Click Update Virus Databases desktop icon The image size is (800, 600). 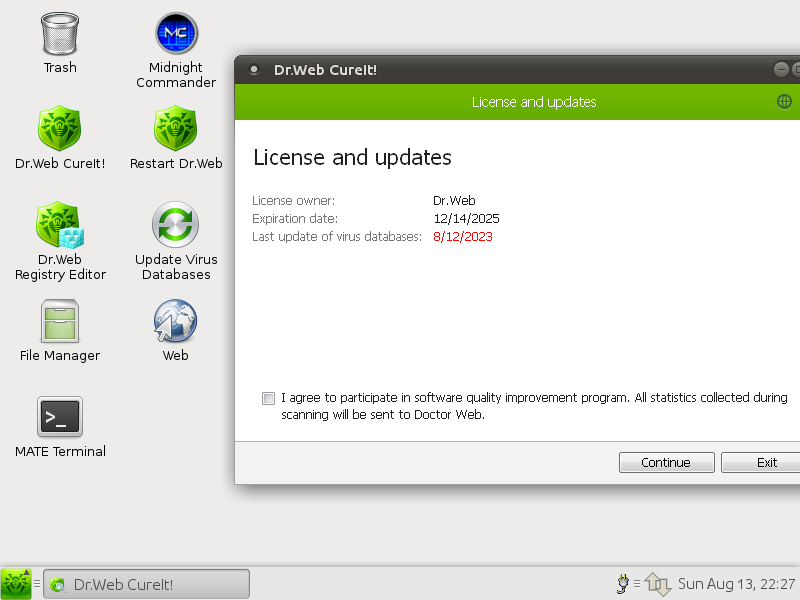point(176,224)
